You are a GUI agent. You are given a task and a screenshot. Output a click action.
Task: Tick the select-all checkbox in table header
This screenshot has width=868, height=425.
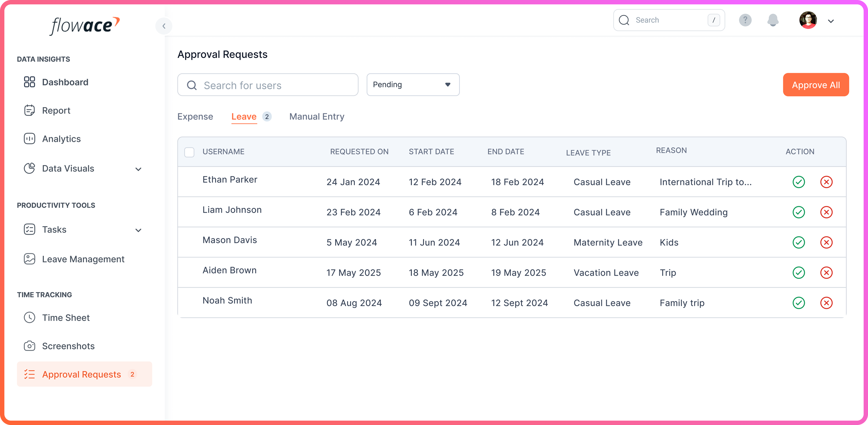pyautogui.click(x=189, y=152)
